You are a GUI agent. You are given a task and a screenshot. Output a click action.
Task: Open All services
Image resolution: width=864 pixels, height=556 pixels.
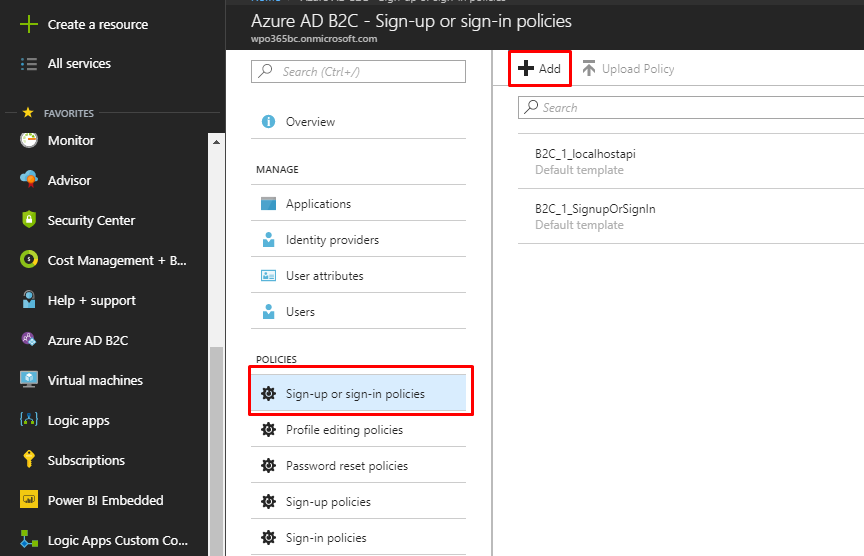pyautogui.click(x=79, y=63)
